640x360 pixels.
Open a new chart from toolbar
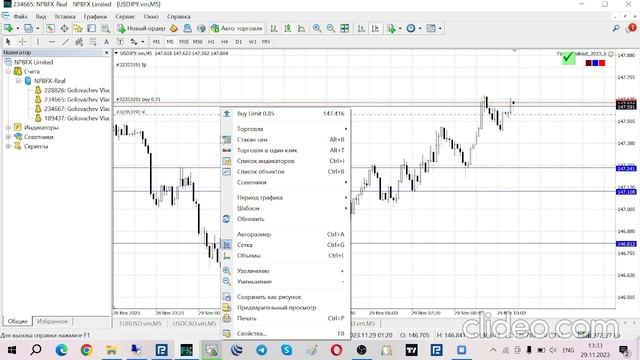point(9,28)
